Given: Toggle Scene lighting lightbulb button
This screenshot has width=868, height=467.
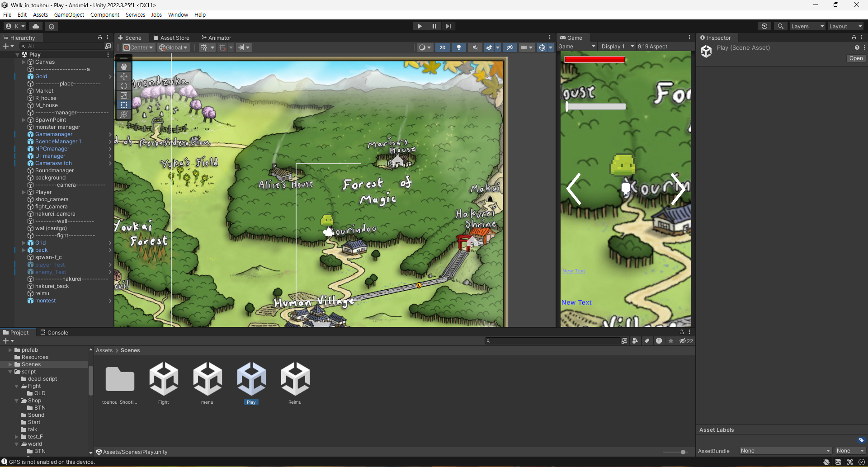Looking at the screenshot, I should (459, 47).
